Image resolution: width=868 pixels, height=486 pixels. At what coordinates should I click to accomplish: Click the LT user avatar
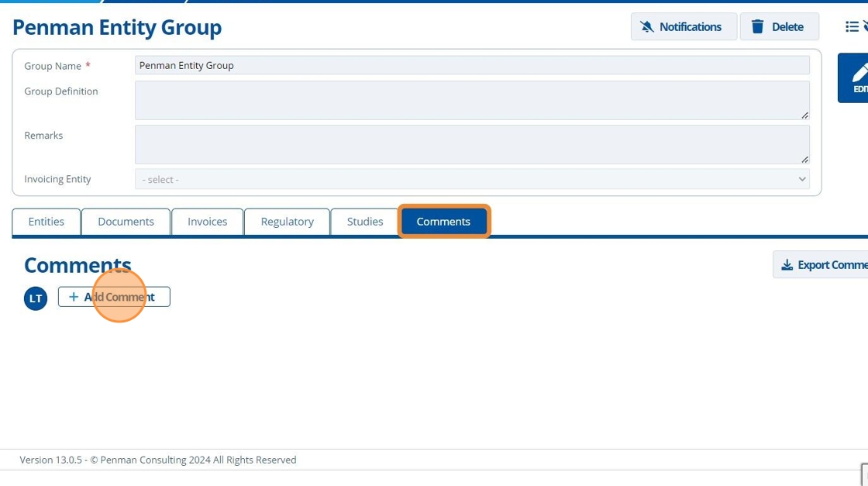pos(36,298)
